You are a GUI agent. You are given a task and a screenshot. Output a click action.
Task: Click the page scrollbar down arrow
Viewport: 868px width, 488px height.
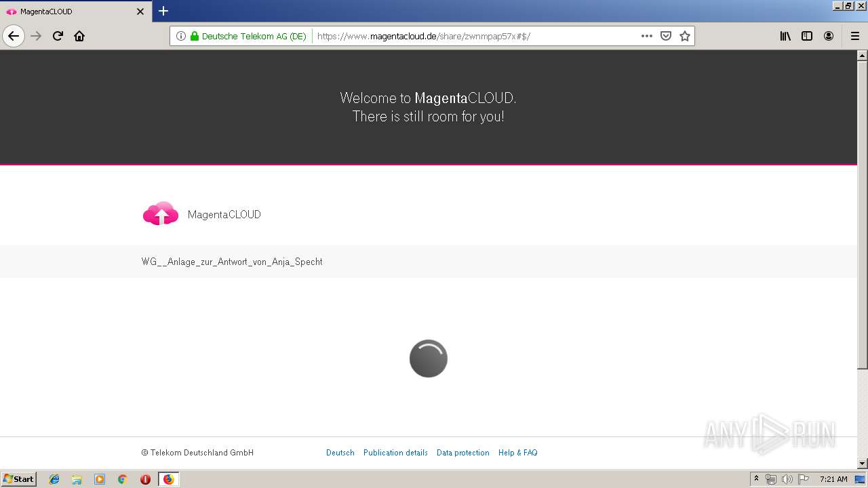(863, 464)
